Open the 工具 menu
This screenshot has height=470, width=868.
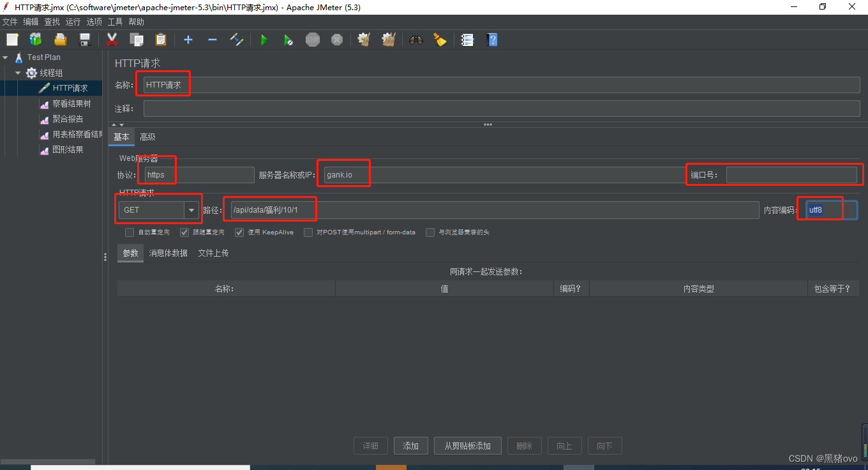(115, 22)
